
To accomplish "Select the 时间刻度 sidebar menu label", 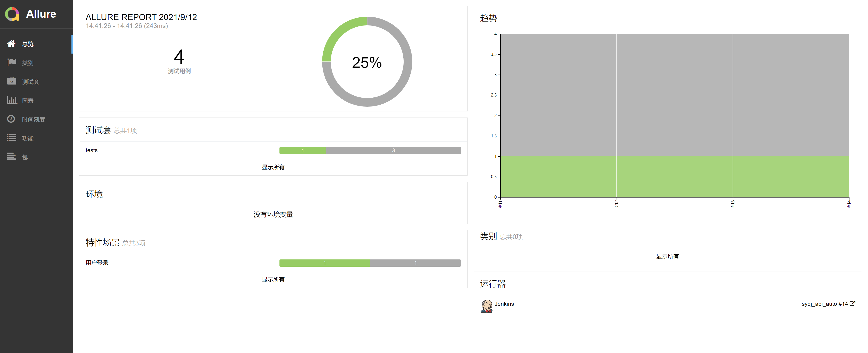I will pos(33,120).
